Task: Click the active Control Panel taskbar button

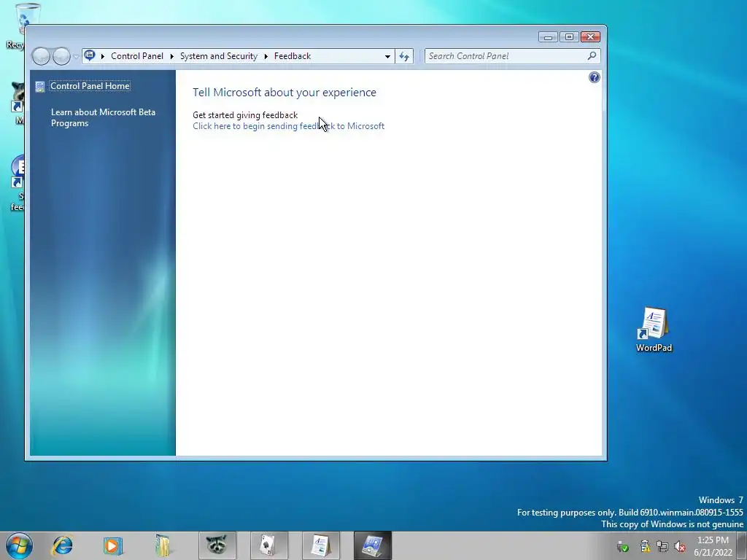Action: [373, 545]
